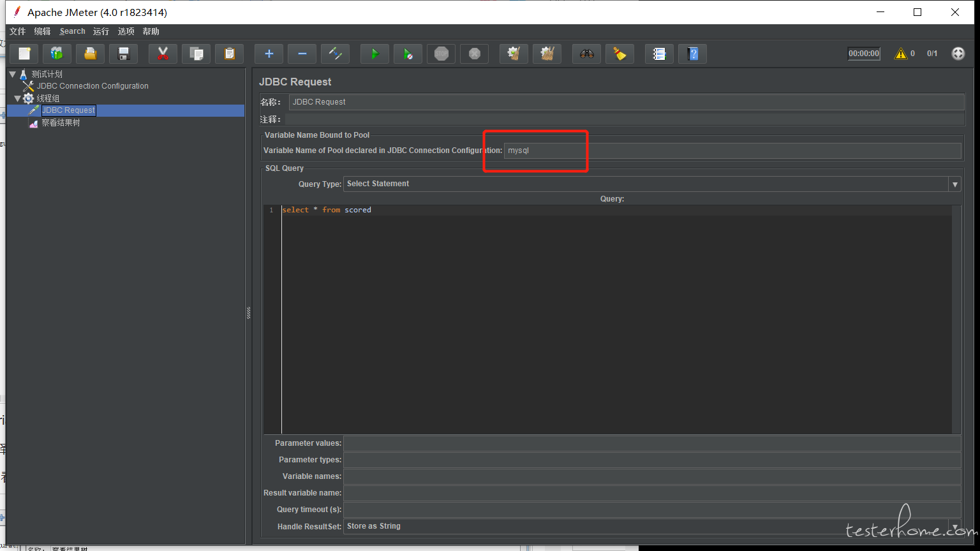Save the test plan with floppy icon
This screenshot has height=551, width=980.
pos(124,54)
